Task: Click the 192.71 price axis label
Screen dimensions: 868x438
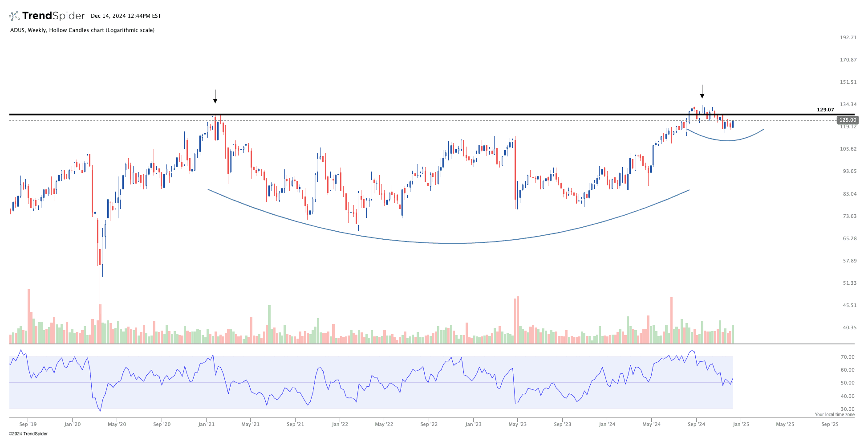Action: pos(848,37)
